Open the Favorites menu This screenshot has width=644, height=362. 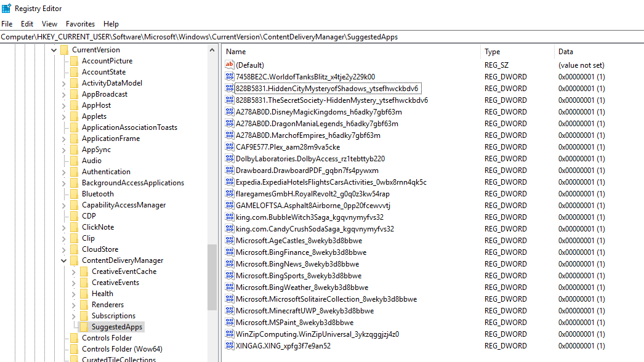click(80, 24)
